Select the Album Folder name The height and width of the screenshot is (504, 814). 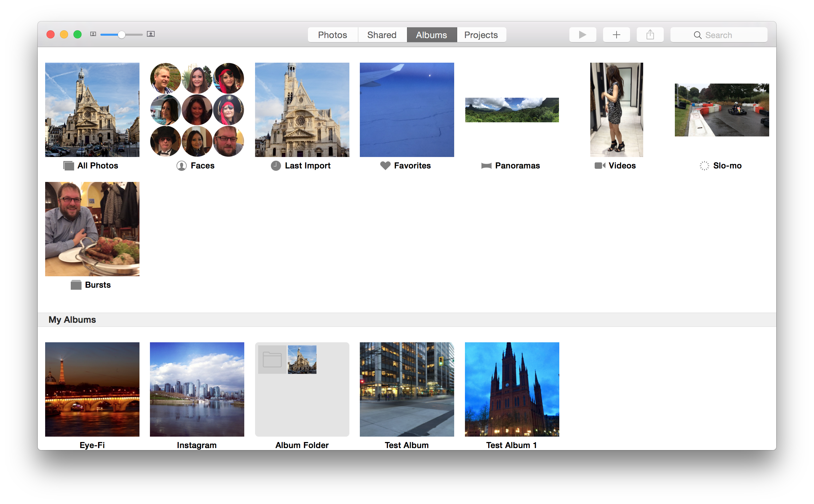[302, 445]
